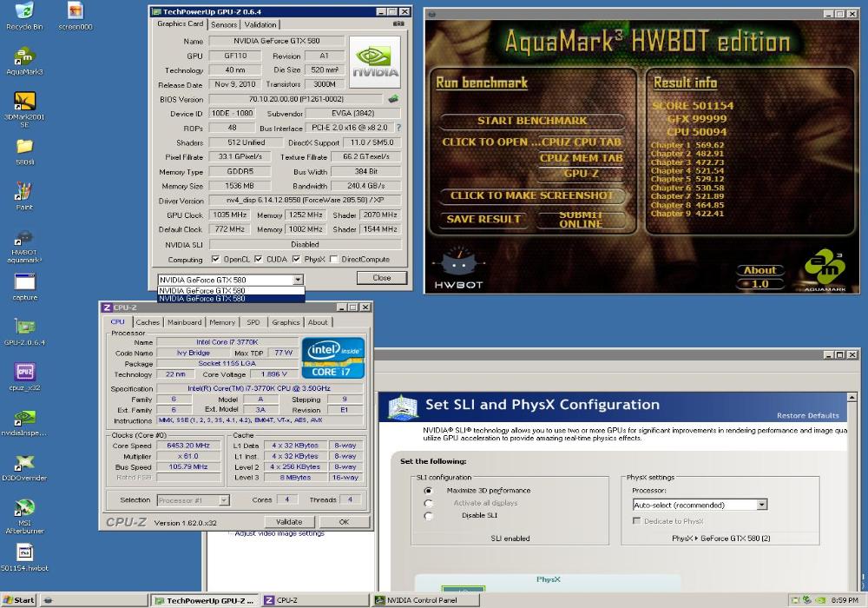Open the Graphics tab in CPU-Z
This screenshot has width=868, height=608.
click(x=286, y=322)
